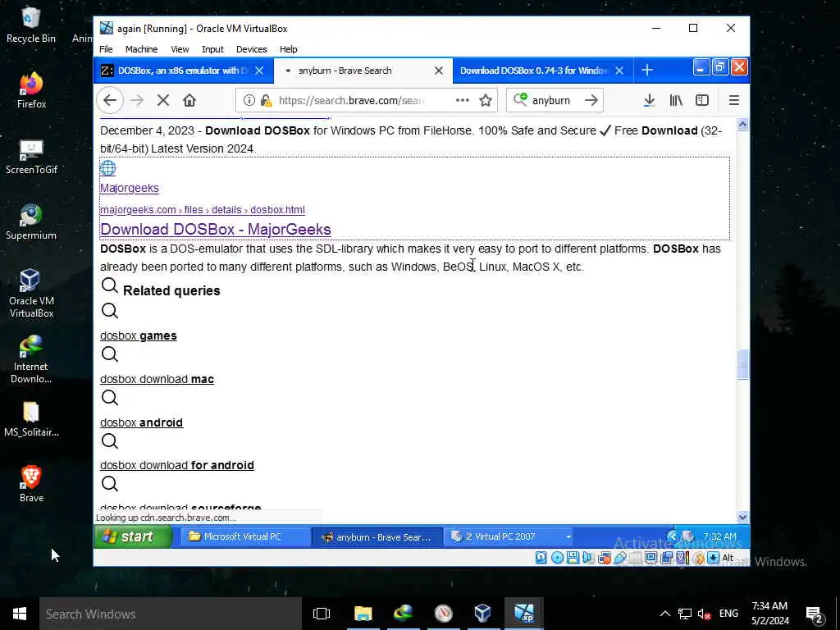Click VirtualBox optical disk status icon

557,558
